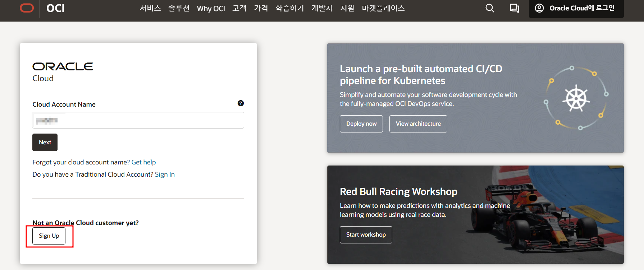Click the Oracle Cloud에 로그인 button
644x270 pixels.
click(576, 8)
